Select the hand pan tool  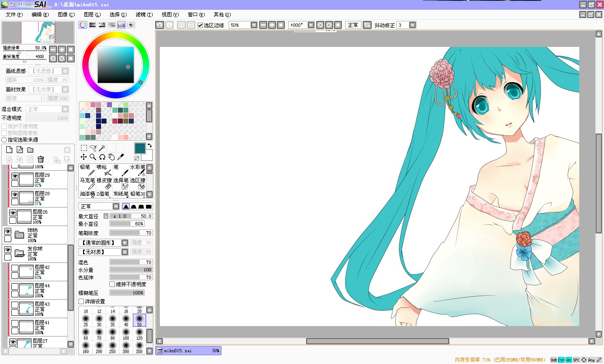click(111, 157)
